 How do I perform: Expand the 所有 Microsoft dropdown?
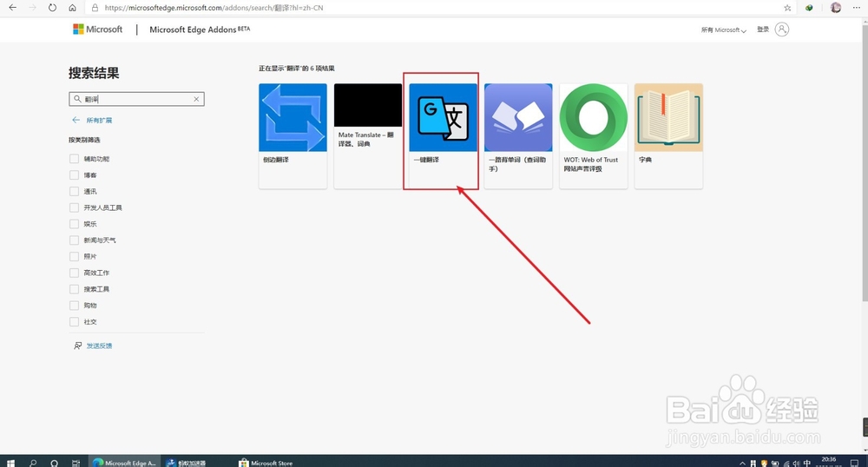click(x=724, y=30)
